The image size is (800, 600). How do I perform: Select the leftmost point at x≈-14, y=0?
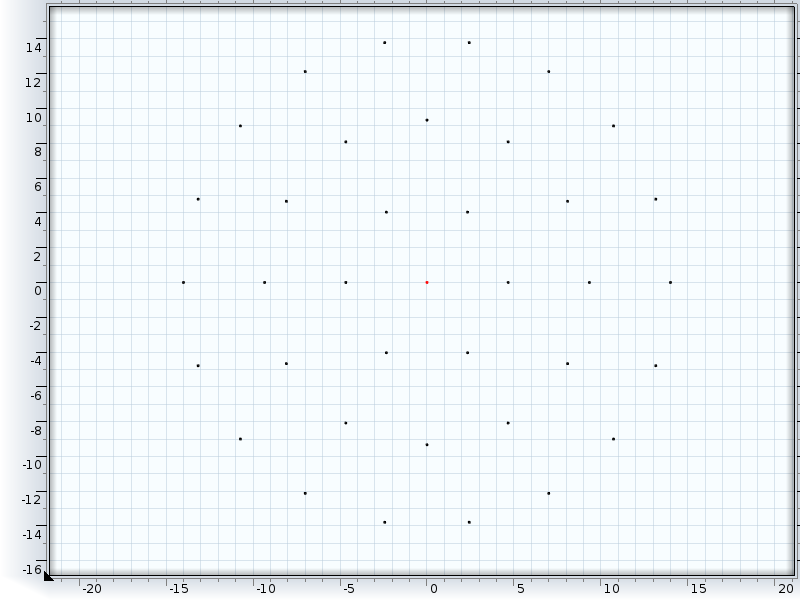click(184, 282)
